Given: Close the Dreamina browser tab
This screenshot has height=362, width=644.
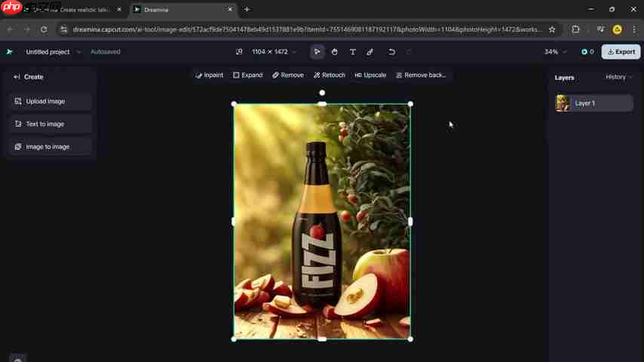Looking at the screenshot, I should pyautogui.click(x=230, y=10).
